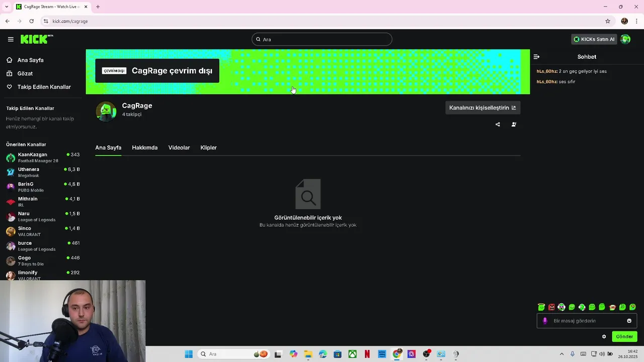The width and height of the screenshot is (644, 362).
Task: Open Takip Edilen Kanallar in the sidebar
Action: (x=39, y=87)
